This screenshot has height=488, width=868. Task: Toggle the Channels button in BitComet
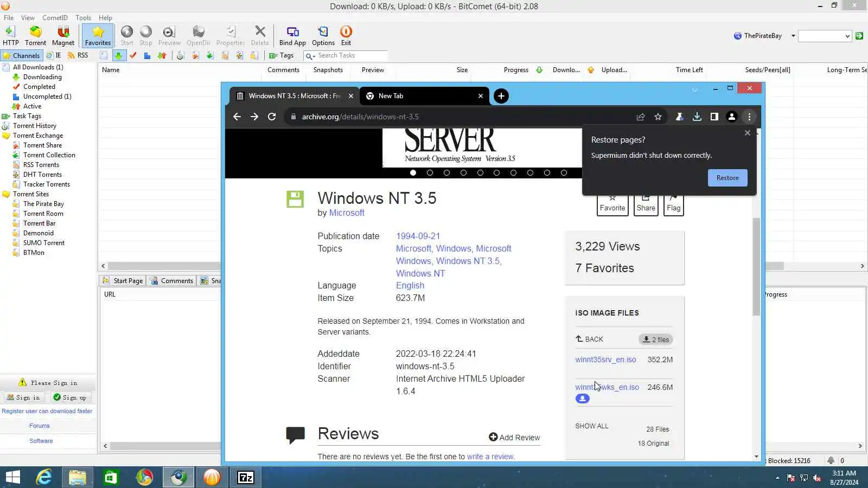(x=21, y=55)
